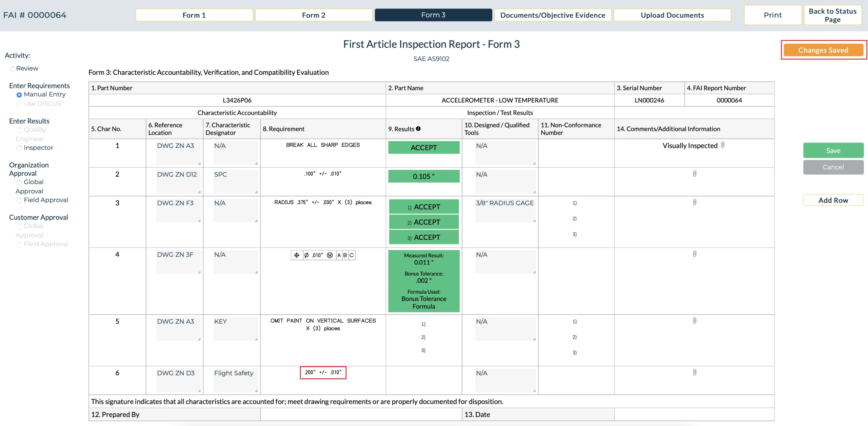Click the 3) ACCEPT result in row 3
Screen dimensions: 868x426
pyautogui.click(x=424, y=237)
